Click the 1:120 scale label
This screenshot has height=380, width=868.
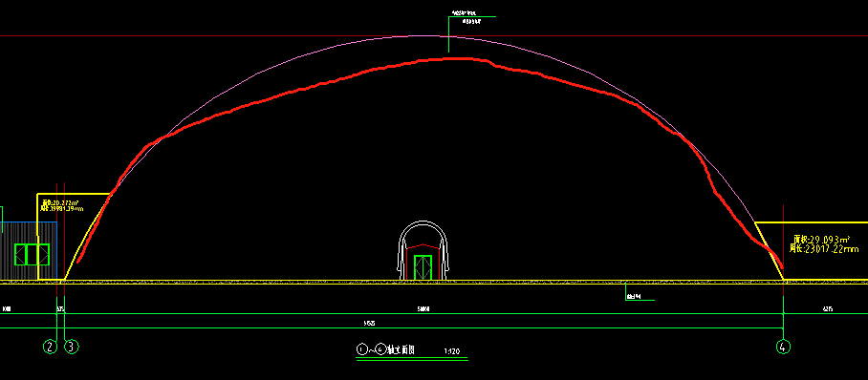[x=452, y=350]
